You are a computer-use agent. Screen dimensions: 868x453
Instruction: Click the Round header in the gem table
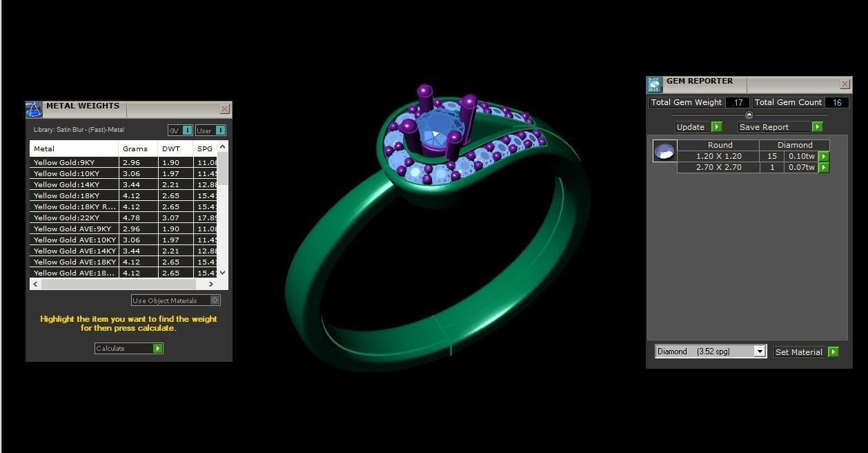pyautogui.click(x=718, y=145)
